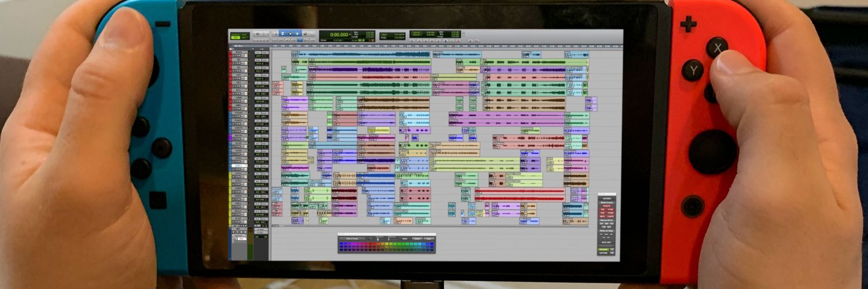Toggle VOL write enable in automation window
Image resolution: width=868 pixels, height=289 pixels.
tap(602, 209)
